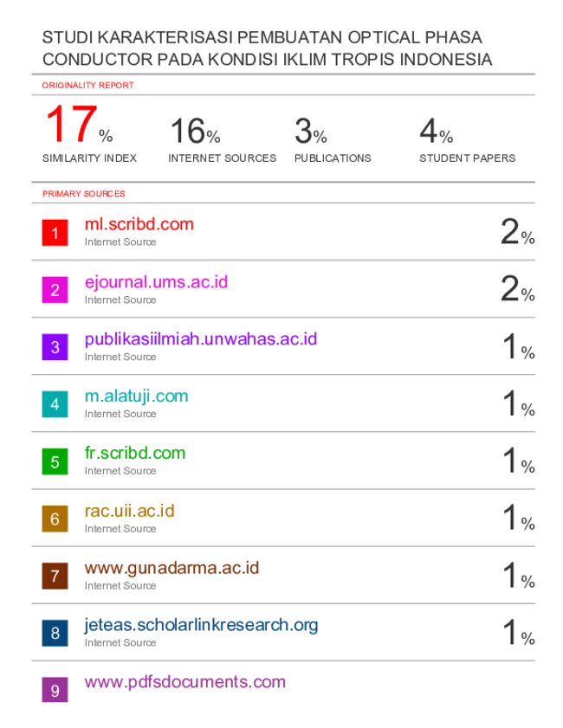Click the violet source number 9 badge
563x728 pixels.
[x=55, y=690]
